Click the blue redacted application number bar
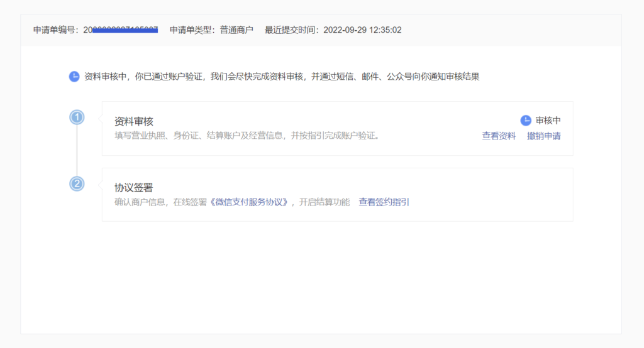Image resolution: width=644 pixels, height=348 pixels. tap(125, 30)
